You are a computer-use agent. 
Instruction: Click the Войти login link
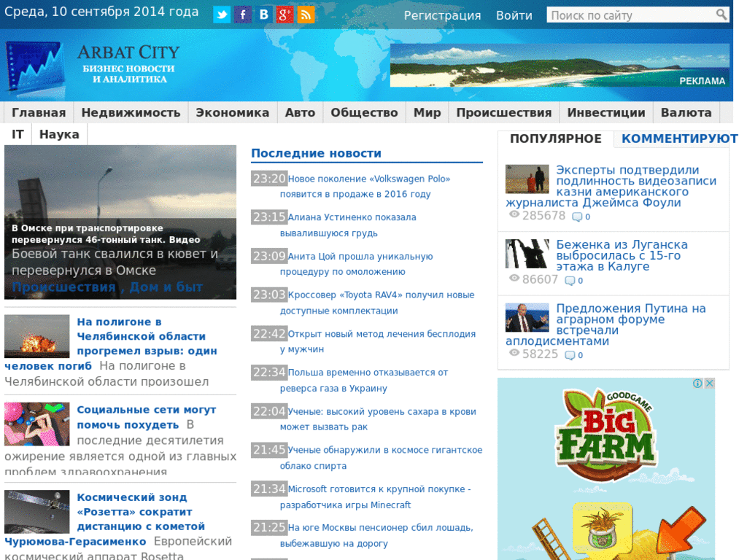coord(514,16)
